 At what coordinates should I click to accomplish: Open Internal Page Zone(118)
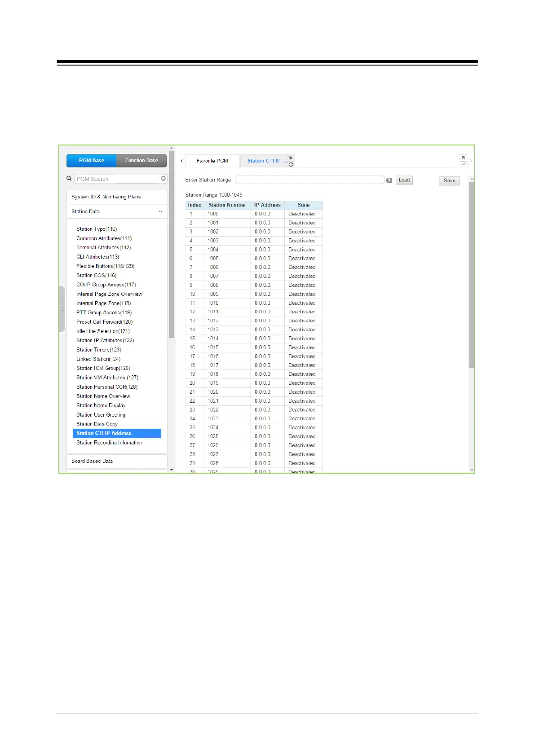[104, 303]
